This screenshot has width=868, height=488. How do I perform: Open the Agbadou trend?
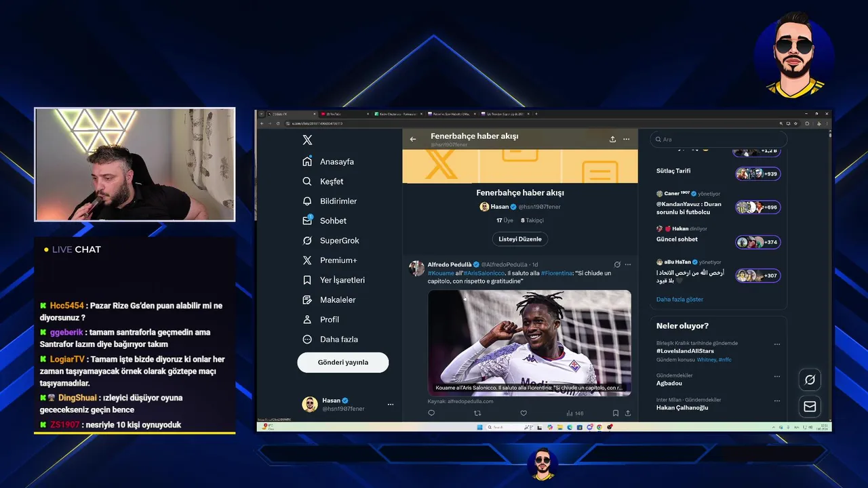[x=669, y=383]
